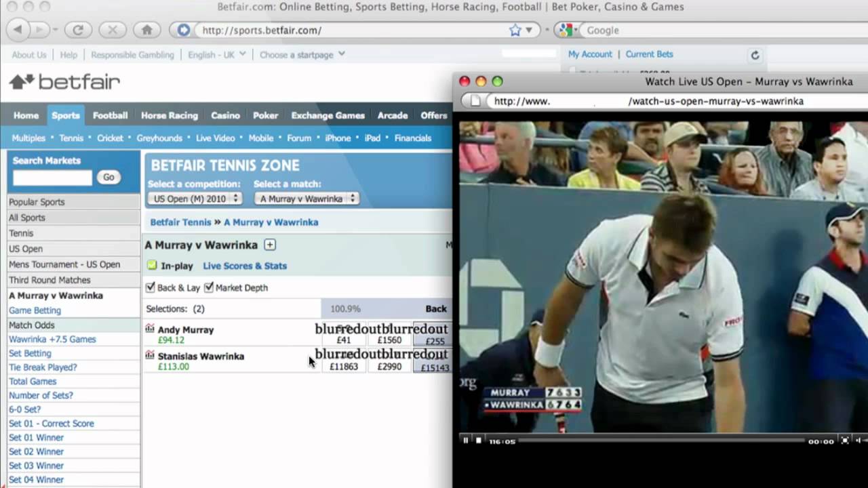Open Set 01 - Correct Score market
The image size is (868, 488).
[52, 424]
